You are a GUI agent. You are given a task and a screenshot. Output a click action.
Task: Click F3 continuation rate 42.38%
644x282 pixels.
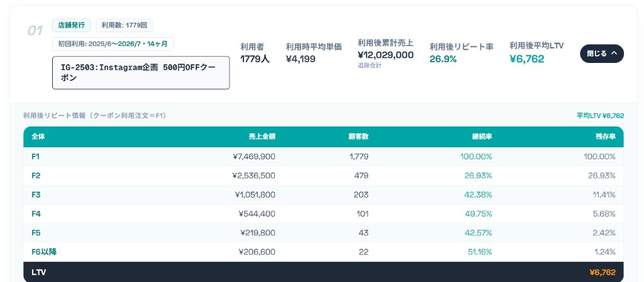click(x=478, y=195)
